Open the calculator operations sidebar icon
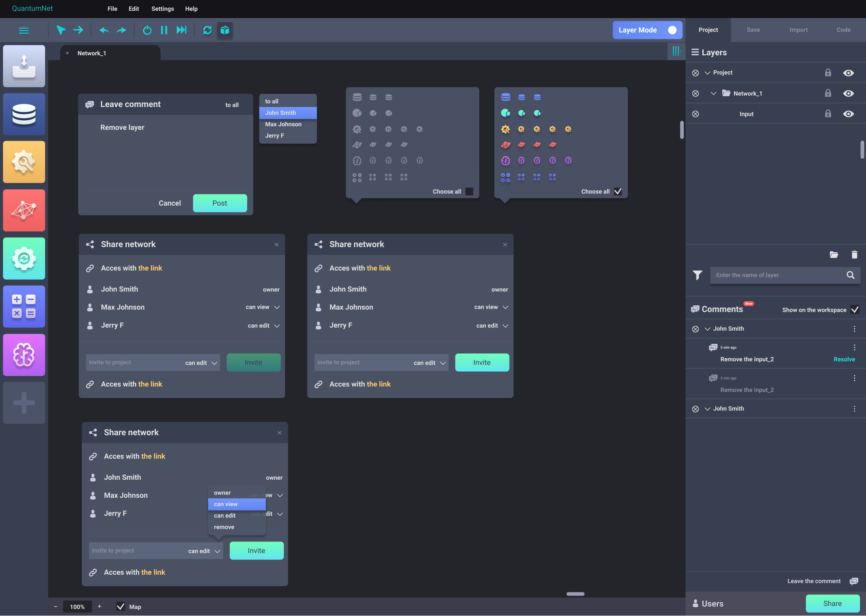 (24, 307)
